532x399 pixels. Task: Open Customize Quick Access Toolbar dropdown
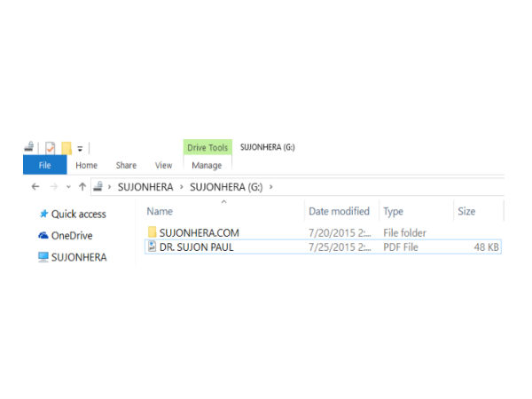click(80, 148)
